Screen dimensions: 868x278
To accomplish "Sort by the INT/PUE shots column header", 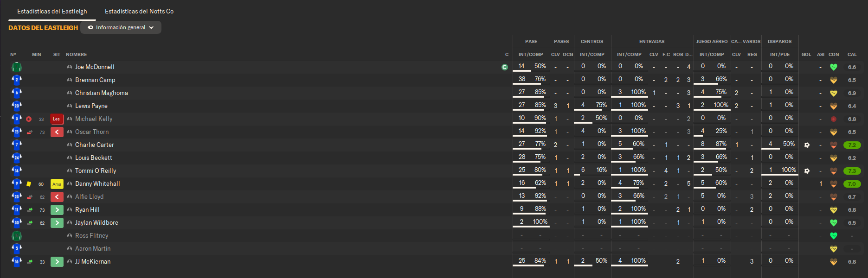I will pos(780,55).
